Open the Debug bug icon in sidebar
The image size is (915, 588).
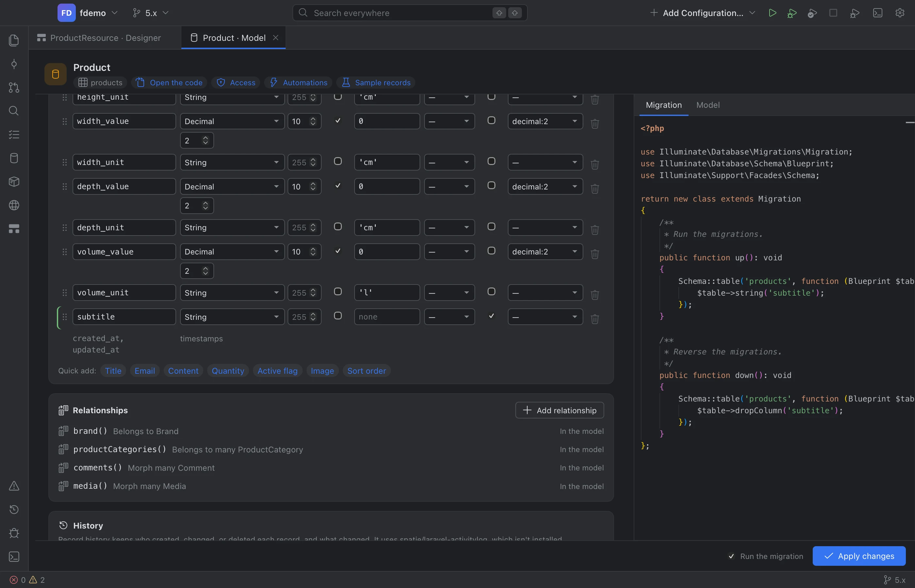(14, 533)
